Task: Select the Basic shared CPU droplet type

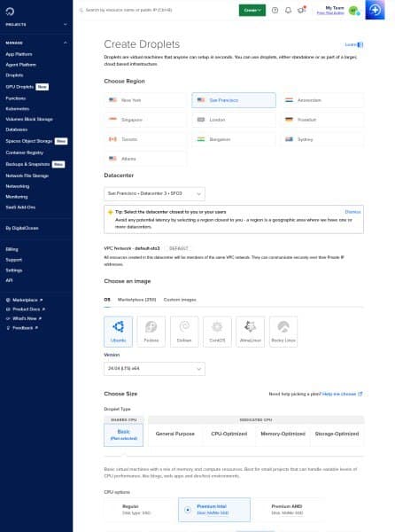Action: coord(124,434)
